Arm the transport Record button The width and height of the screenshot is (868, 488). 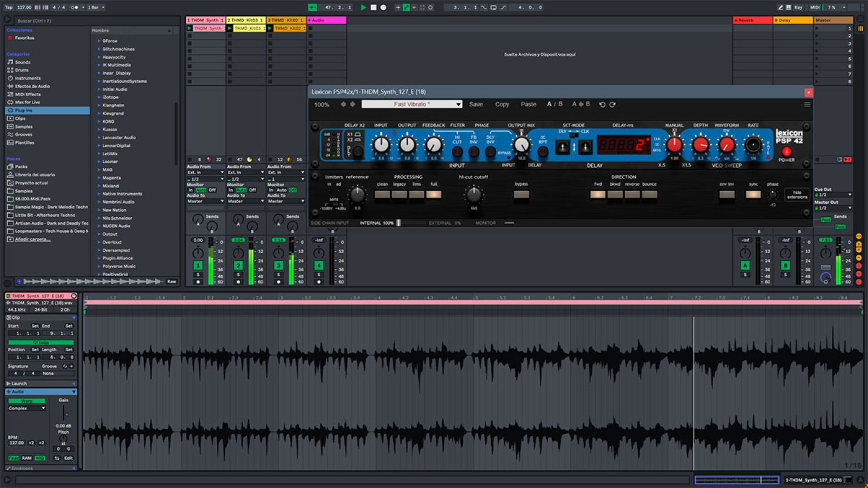click(383, 7)
